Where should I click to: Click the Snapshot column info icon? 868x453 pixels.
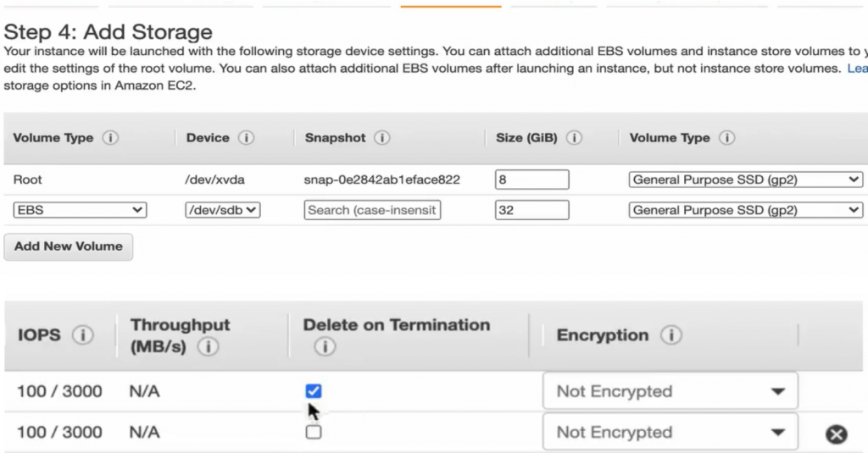(382, 138)
